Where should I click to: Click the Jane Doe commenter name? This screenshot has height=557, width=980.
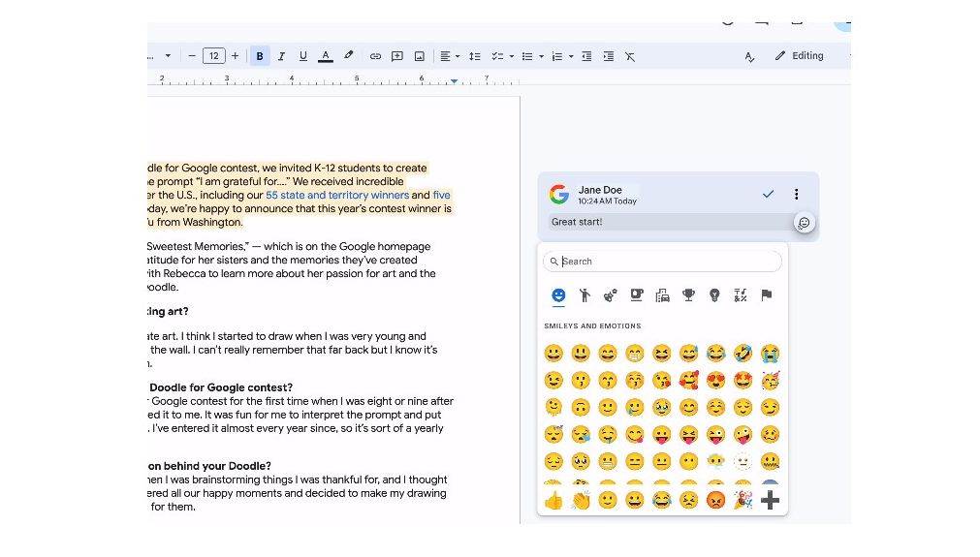[x=600, y=190]
